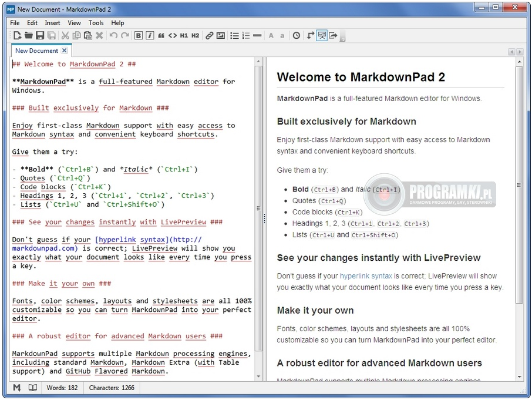Viewport: 532px width, 400px height.
Task: Open the Help menu
Action: tap(117, 23)
